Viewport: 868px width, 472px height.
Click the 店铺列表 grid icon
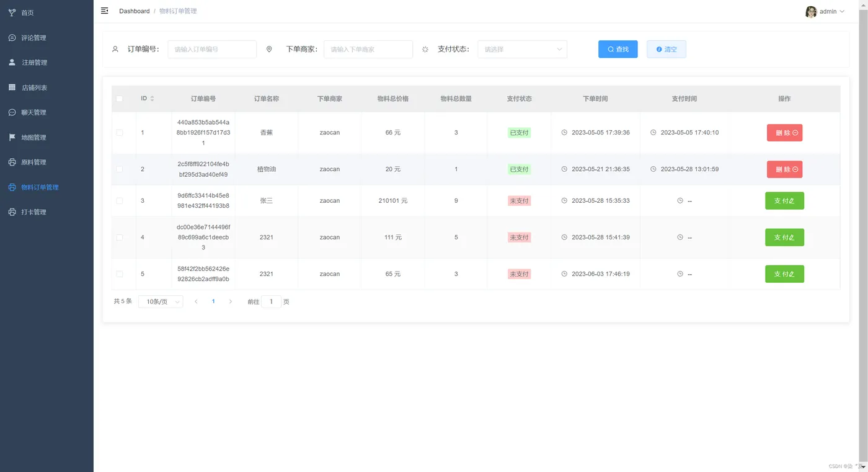tap(12, 87)
